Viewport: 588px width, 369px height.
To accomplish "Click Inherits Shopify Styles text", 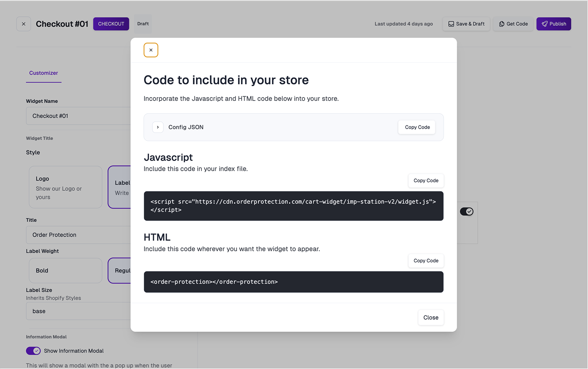I will point(53,298).
